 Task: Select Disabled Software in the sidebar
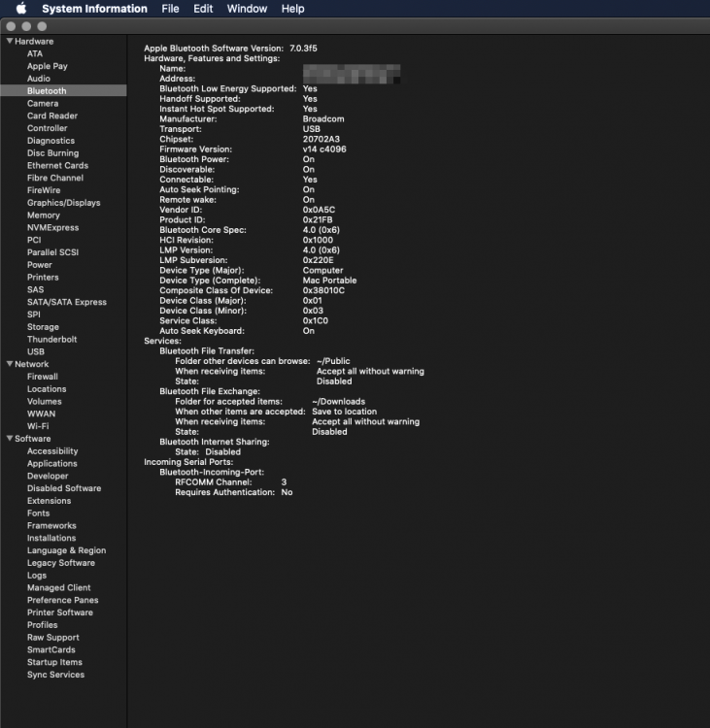(64, 488)
